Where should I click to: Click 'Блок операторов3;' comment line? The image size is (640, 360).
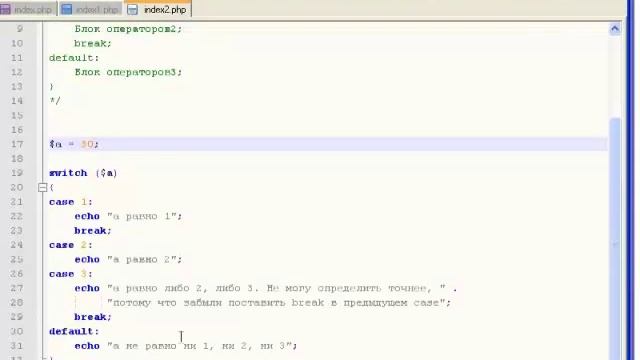pyautogui.click(x=128, y=72)
